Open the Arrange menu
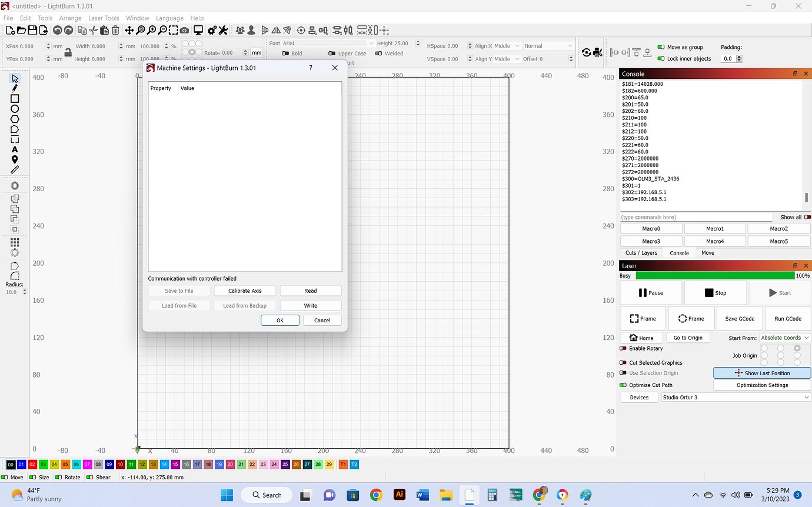Viewport: 812px width, 507px height. (x=70, y=18)
